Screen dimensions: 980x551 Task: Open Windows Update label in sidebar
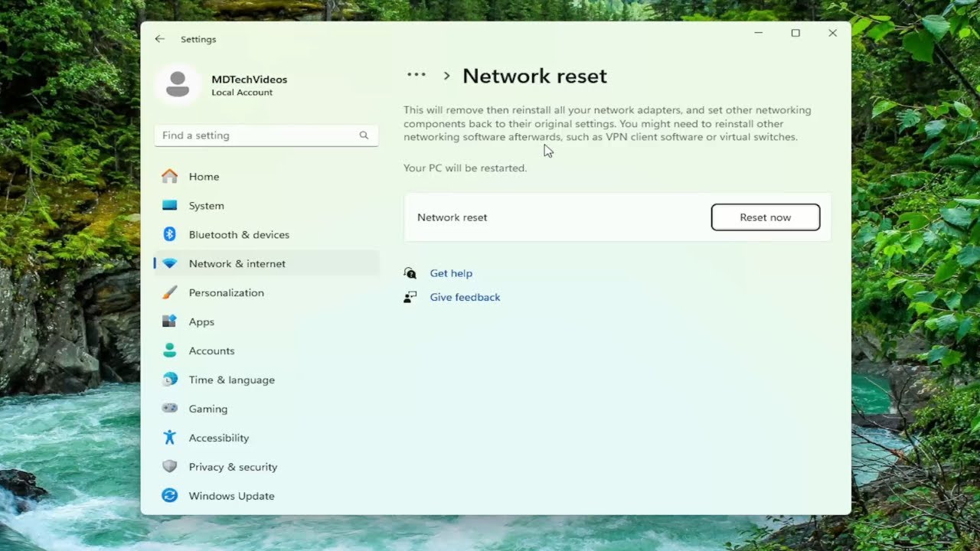(x=231, y=496)
